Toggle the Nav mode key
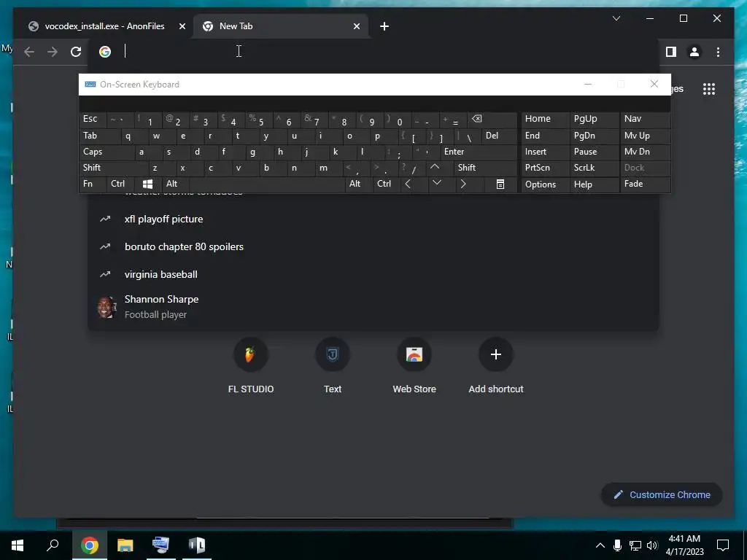The width and height of the screenshot is (747, 560). tap(645, 119)
